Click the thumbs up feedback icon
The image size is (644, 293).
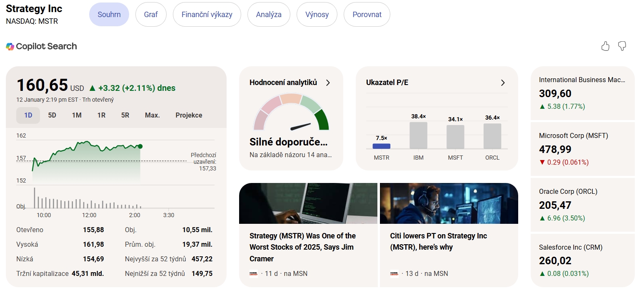point(605,46)
